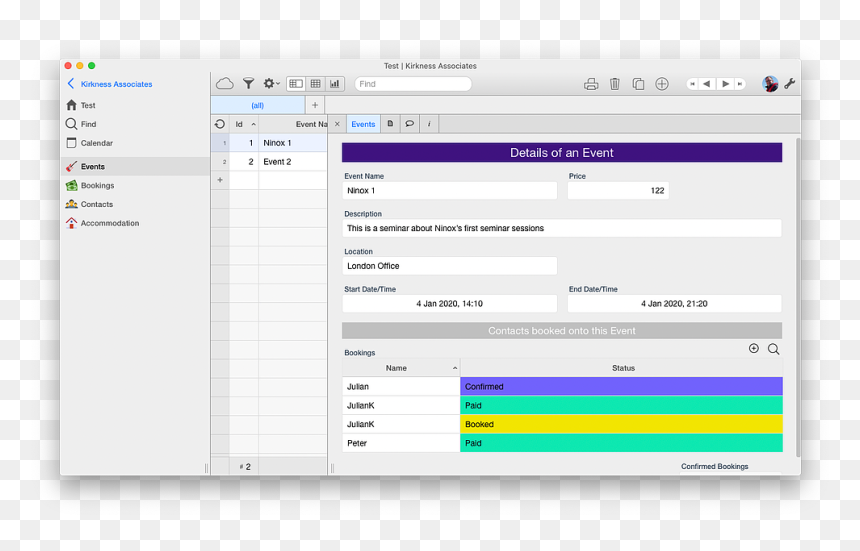Open the info history tab

click(429, 124)
